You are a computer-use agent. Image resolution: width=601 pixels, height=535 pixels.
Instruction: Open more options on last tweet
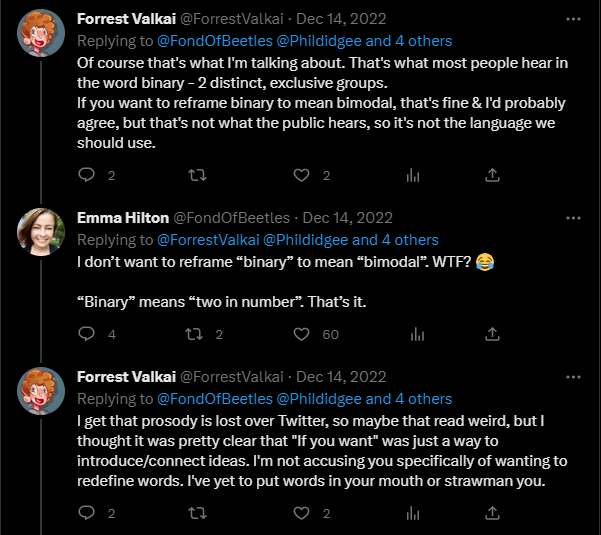pos(573,377)
